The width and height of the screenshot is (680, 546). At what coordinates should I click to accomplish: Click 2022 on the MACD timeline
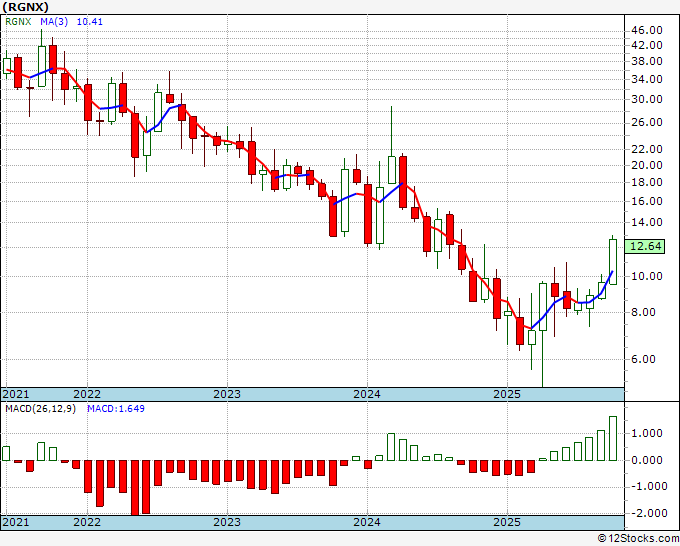[87, 522]
